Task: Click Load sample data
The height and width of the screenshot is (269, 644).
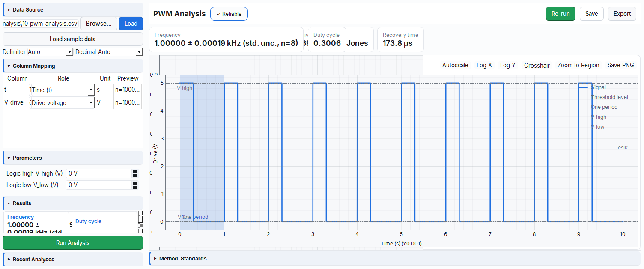Action: [x=73, y=39]
